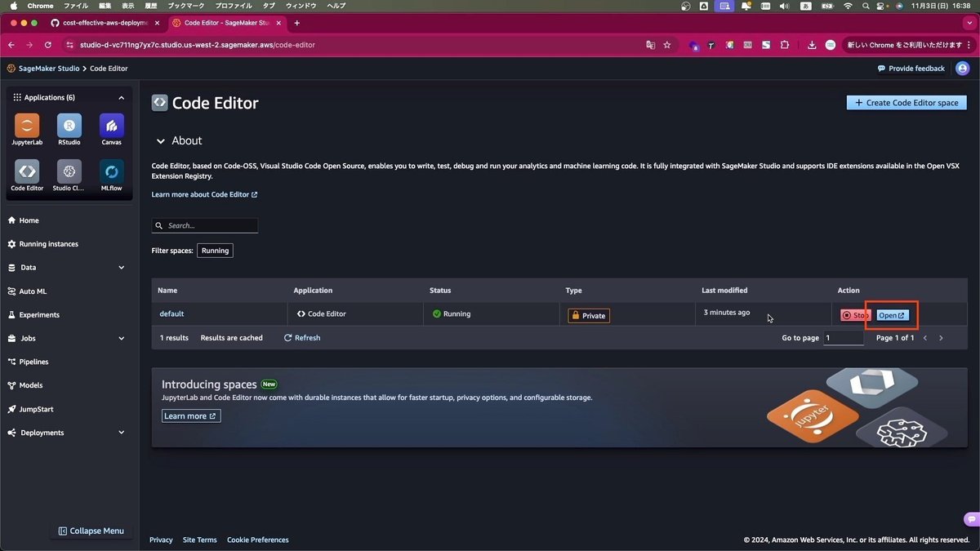Open the ブックマーク menu
Image resolution: width=980 pixels, height=551 pixels.
[x=186, y=6]
